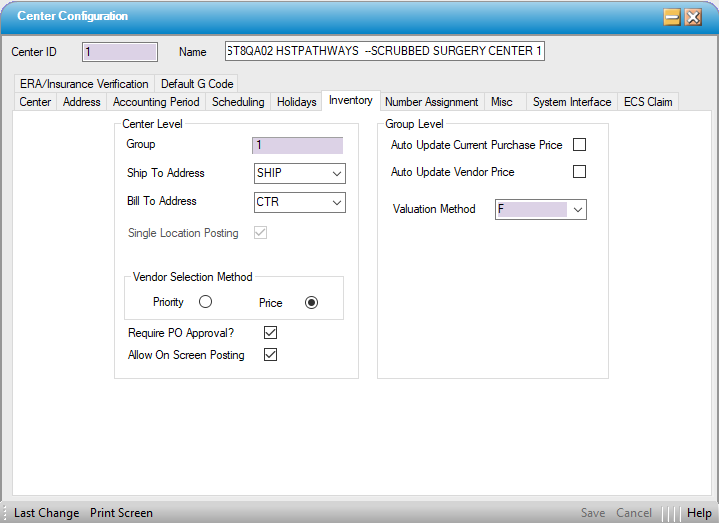This screenshot has height=523, width=719.
Task: Click Last Change in status bar
Action: [x=46, y=513]
